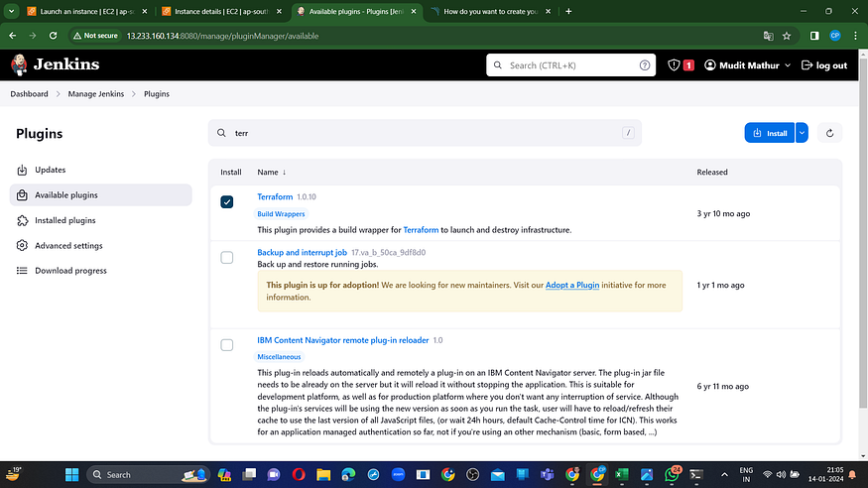868x488 pixels.
Task: Open a new browser tab
Action: pyautogui.click(x=568, y=11)
